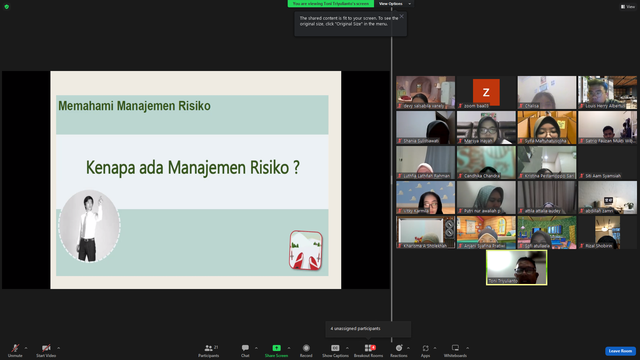
Task: Select Putri nur awaliah's video tile
Action: click(x=486, y=198)
